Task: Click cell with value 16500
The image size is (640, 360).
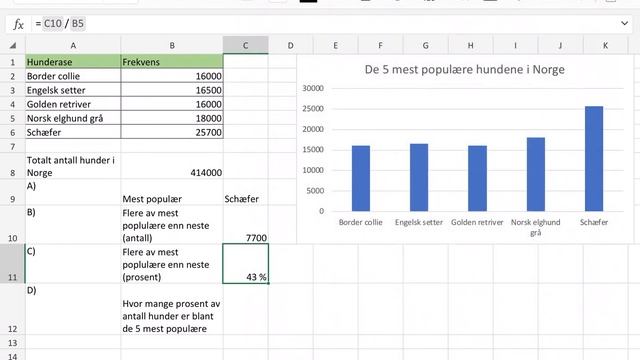Action: [172, 90]
